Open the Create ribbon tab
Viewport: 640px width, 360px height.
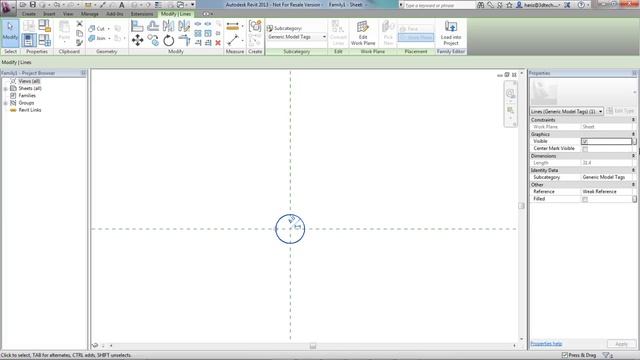[29, 14]
